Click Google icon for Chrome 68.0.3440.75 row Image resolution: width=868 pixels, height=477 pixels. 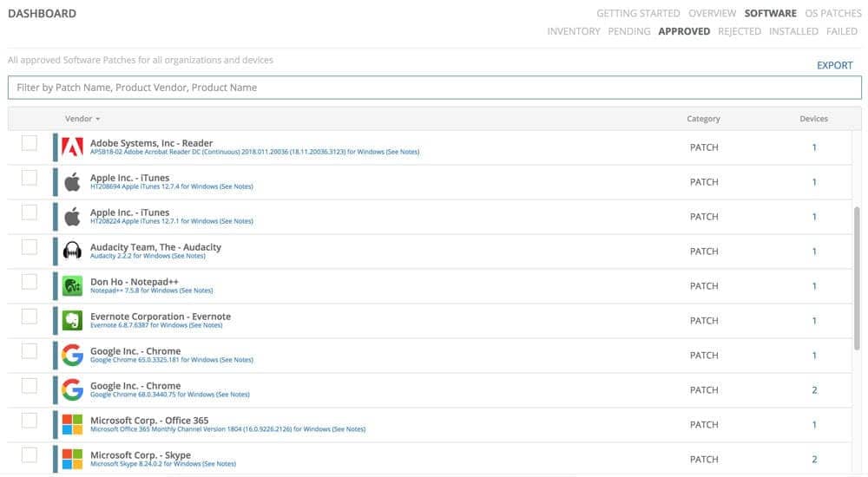point(72,390)
